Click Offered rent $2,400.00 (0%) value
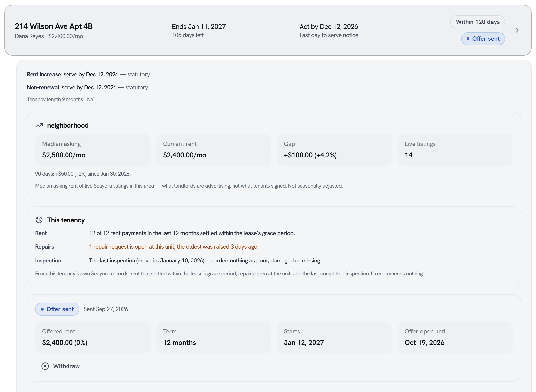The image size is (536, 392). tap(65, 343)
